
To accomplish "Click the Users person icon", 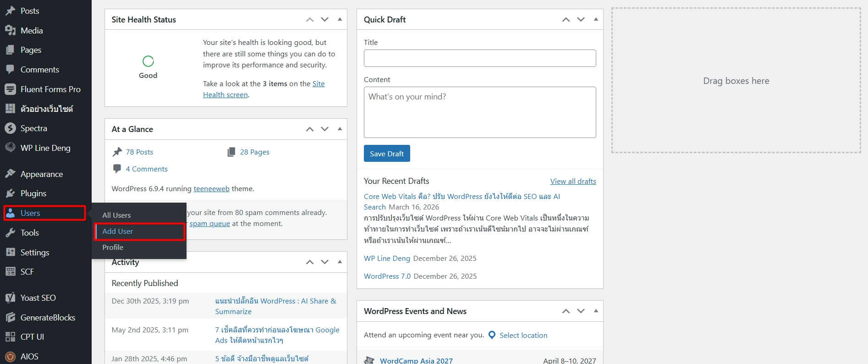I will click(10, 213).
